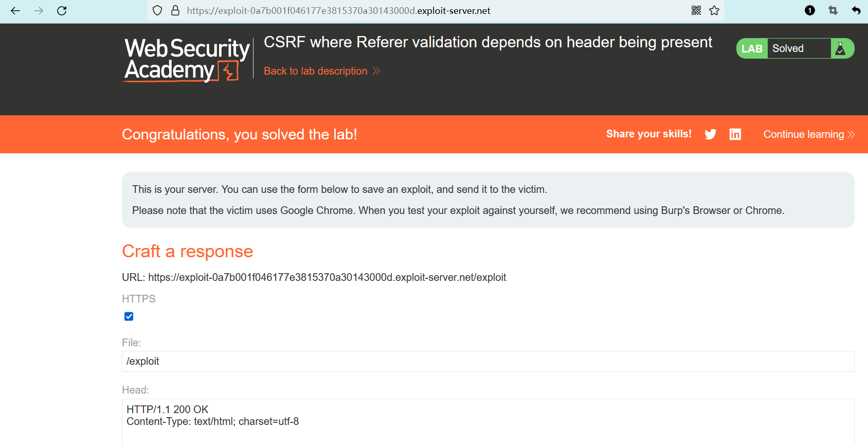Click the File input field
868x445 pixels.
click(487, 361)
